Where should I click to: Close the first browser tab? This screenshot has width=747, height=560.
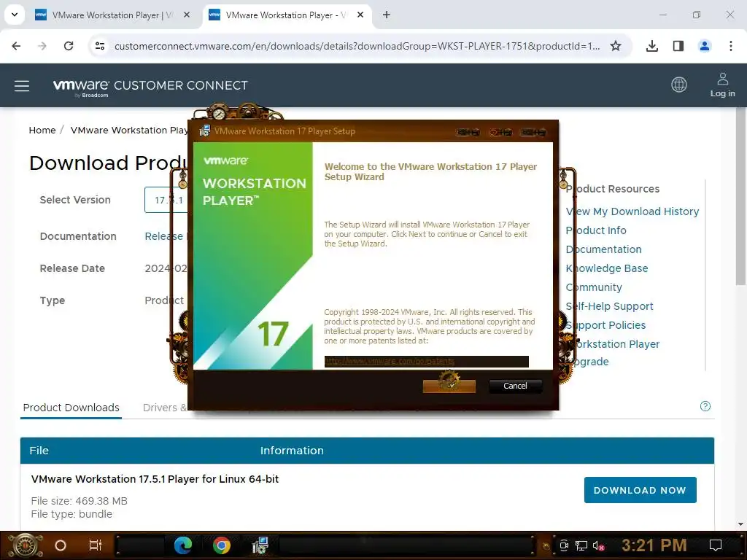[187, 15]
